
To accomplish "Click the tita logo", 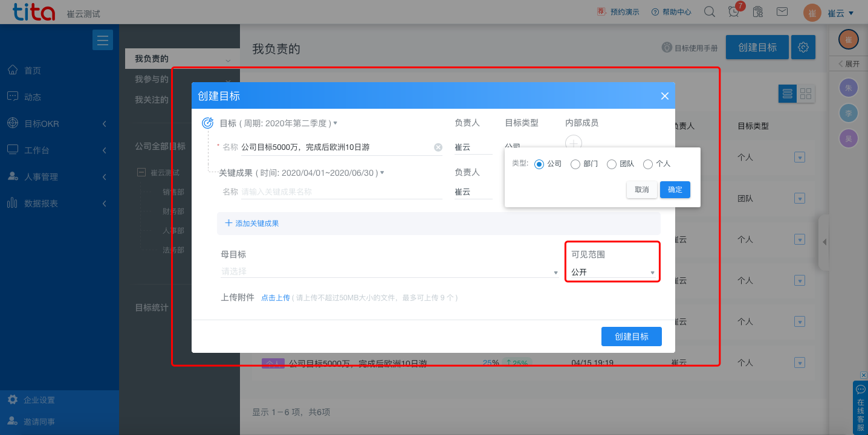I will click(x=34, y=11).
